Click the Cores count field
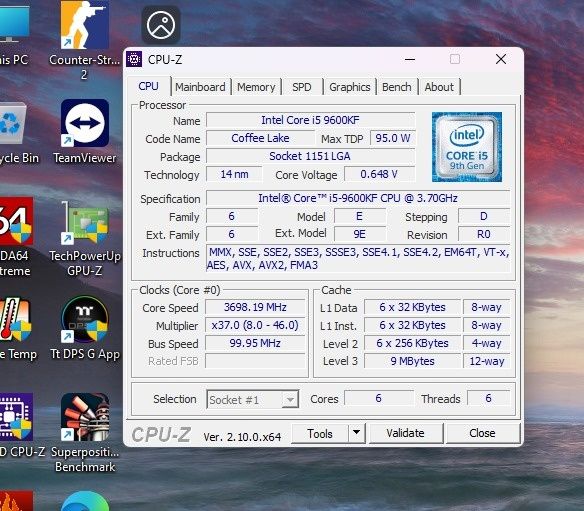 pos(379,398)
